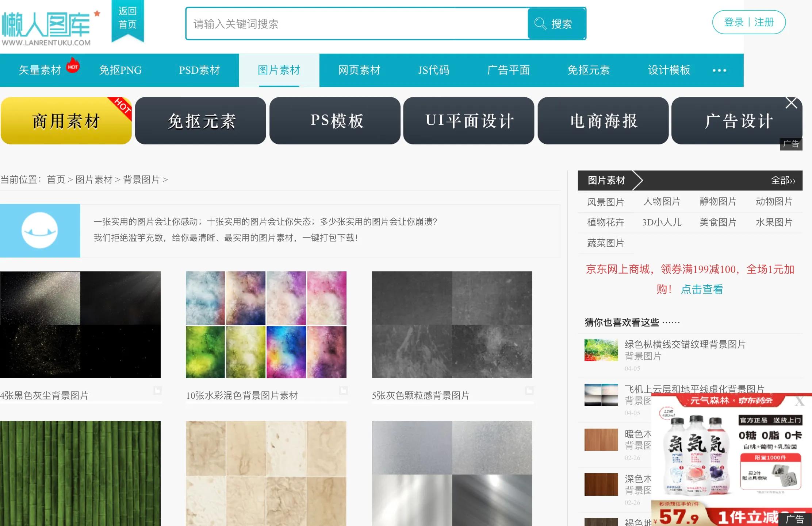Image resolution: width=812 pixels, height=526 pixels.
Task: Click the 点击查看 promotion link
Action: click(702, 289)
